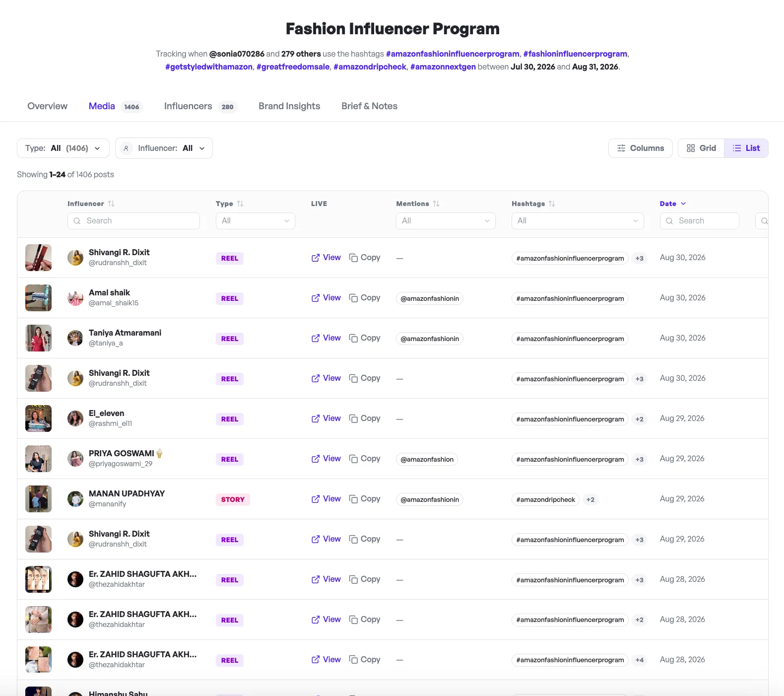Open the Influencer: All filter dropdown
The width and height of the screenshot is (784, 696).
(164, 148)
